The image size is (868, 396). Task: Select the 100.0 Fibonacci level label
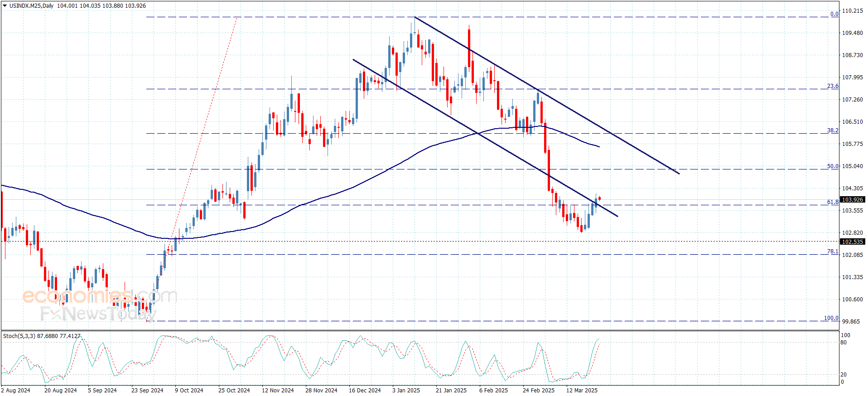831,318
